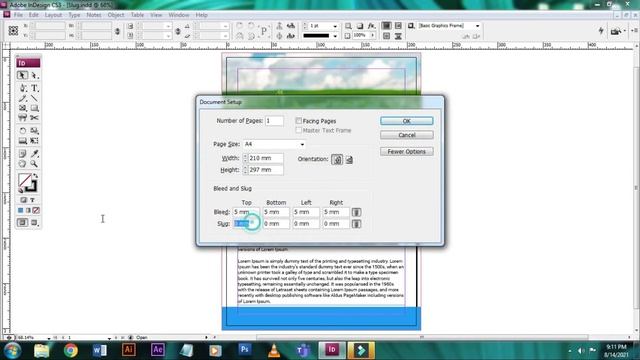Click the Bleed Bottom field
The image size is (640, 360).
[276, 212]
